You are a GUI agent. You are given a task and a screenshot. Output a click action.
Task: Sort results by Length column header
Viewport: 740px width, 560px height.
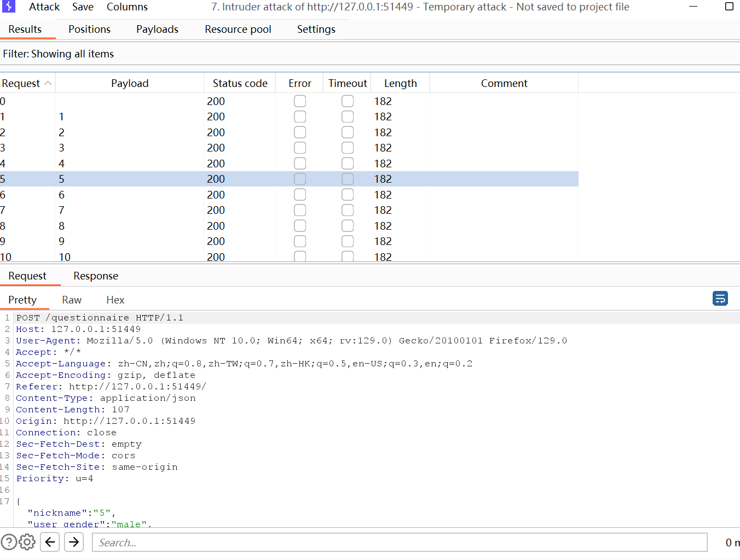coord(400,83)
